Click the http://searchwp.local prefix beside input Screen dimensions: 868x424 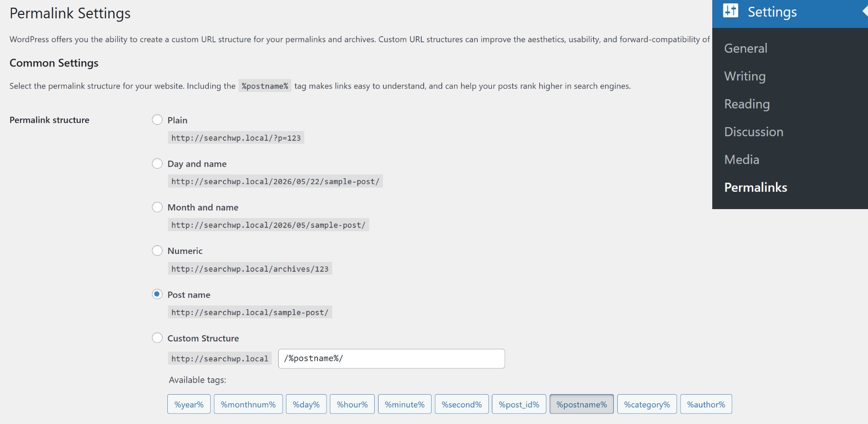point(220,358)
